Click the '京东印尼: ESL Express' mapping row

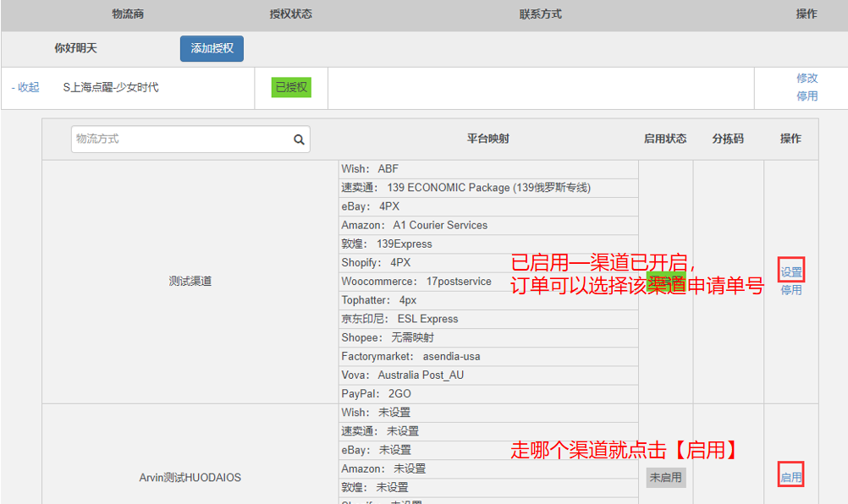coord(488,320)
